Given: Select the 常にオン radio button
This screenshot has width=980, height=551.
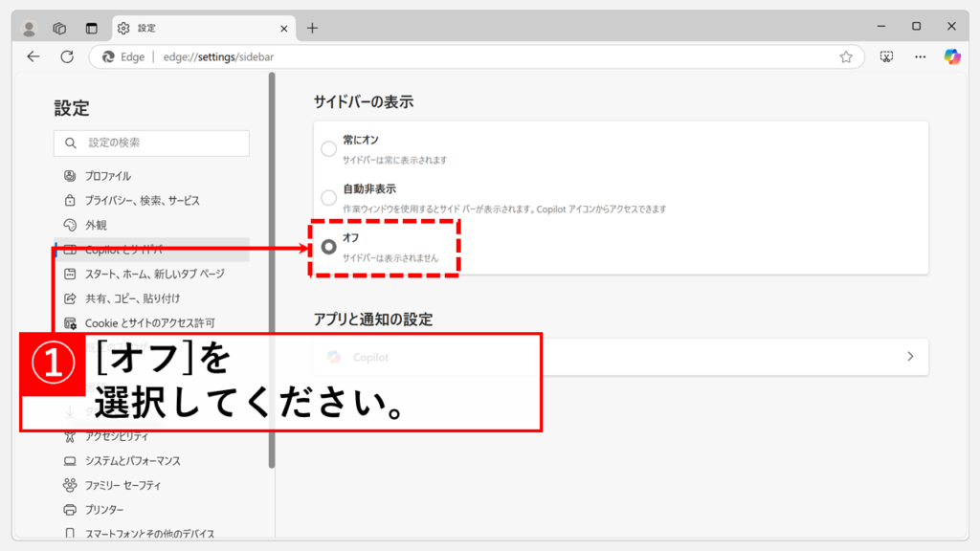Looking at the screenshot, I should [x=329, y=149].
